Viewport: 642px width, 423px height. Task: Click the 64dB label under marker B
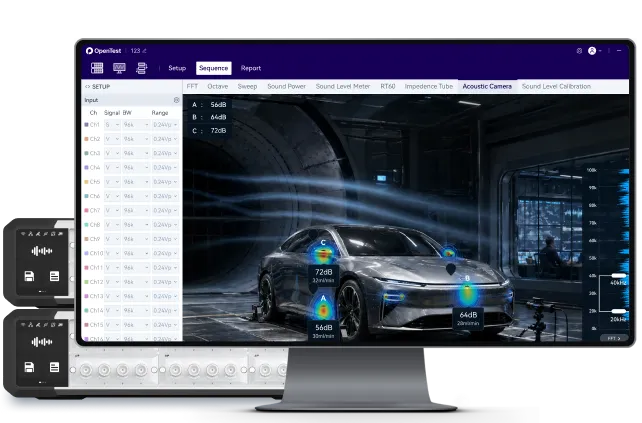click(x=468, y=318)
